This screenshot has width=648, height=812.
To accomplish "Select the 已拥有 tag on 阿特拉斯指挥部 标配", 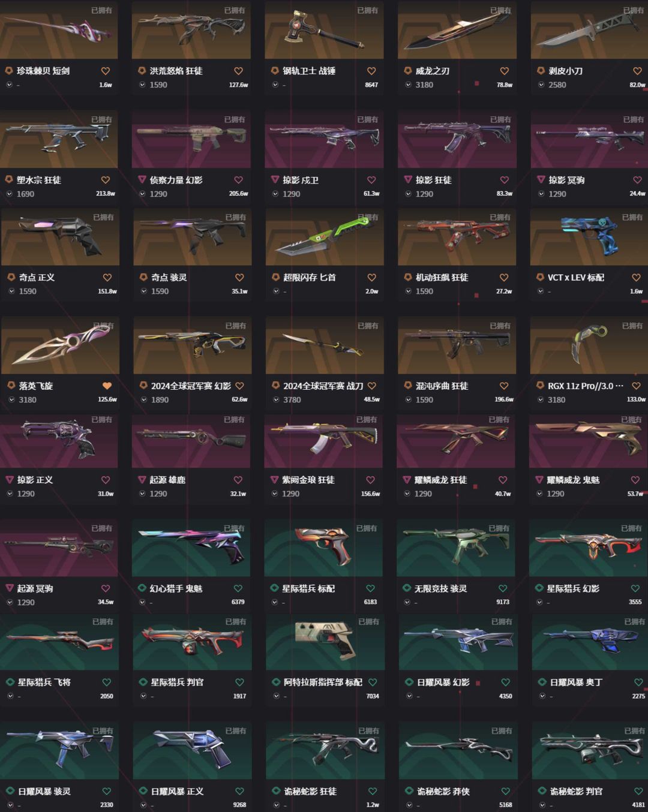I will click(x=368, y=621).
